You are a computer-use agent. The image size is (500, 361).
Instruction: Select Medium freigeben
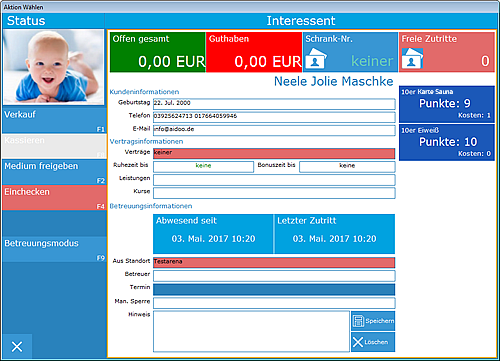[x=54, y=172]
